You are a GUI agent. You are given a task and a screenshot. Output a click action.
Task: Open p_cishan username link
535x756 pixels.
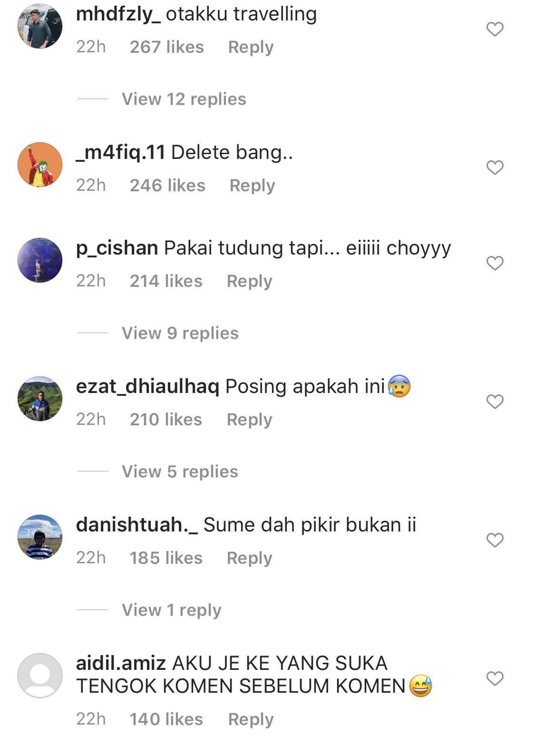pos(117,248)
